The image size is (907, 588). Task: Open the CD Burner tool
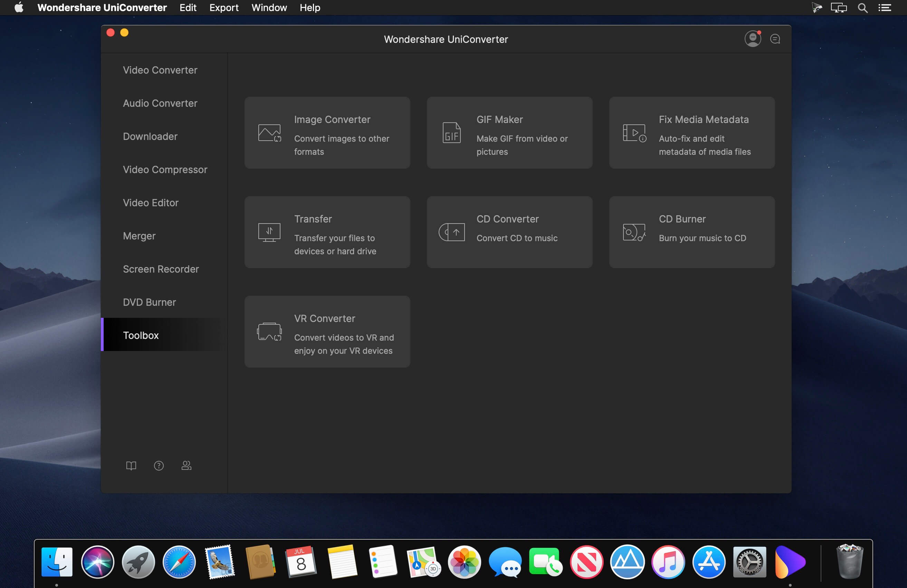691,231
